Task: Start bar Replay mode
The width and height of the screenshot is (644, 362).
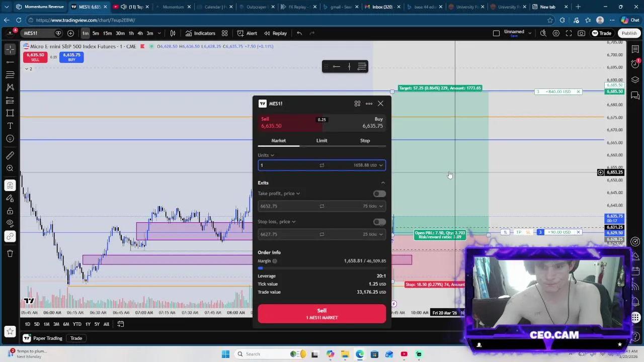Action: tap(275, 33)
